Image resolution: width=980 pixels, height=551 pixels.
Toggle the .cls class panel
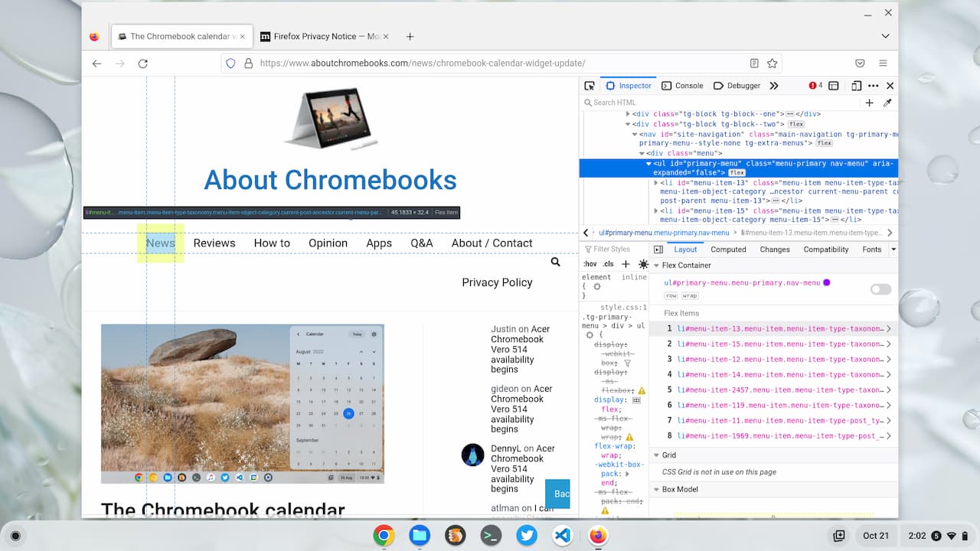pos(609,264)
